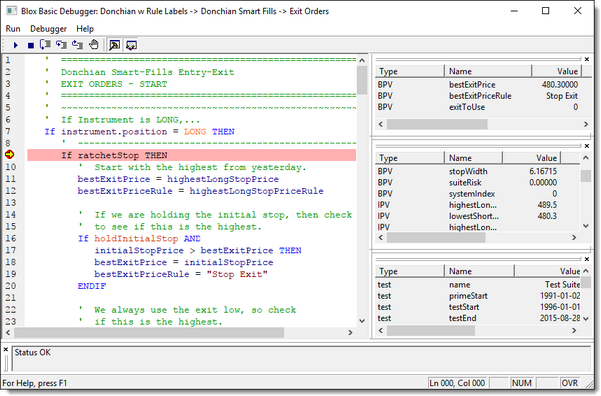Click the Step Over toolbar icon
601x396 pixels.
pos(45,45)
